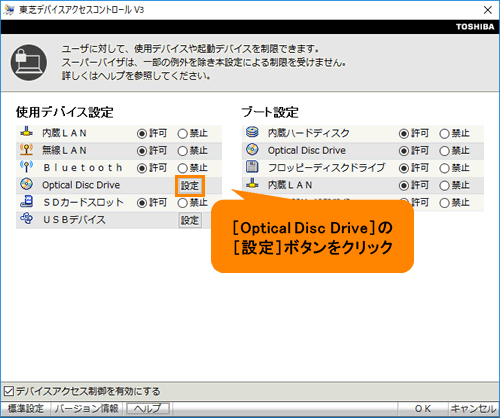Click the 内蔵LAN network icon in boot settings

point(252,183)
